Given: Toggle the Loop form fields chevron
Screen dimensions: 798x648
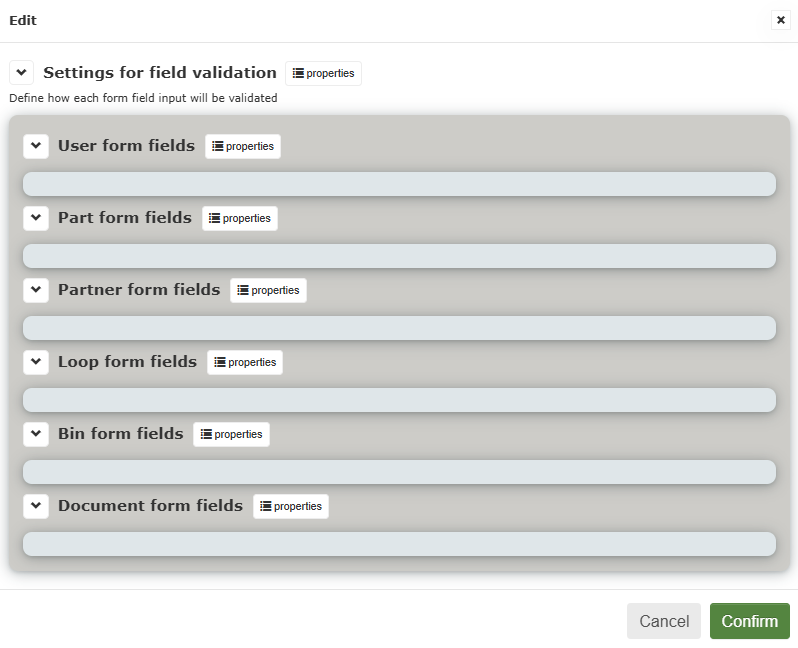Looking at the screenshot, I should 36,362.
